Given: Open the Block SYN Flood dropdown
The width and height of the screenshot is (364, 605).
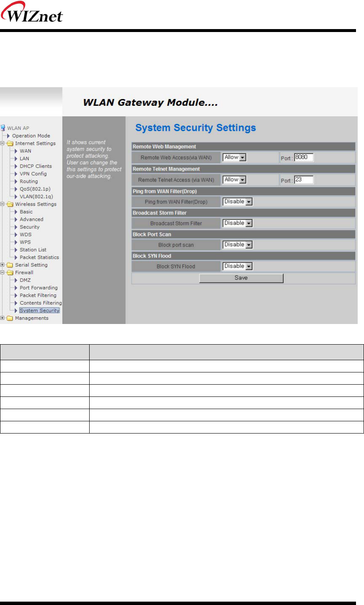Looking at the screenshot, I should [237, 266].
